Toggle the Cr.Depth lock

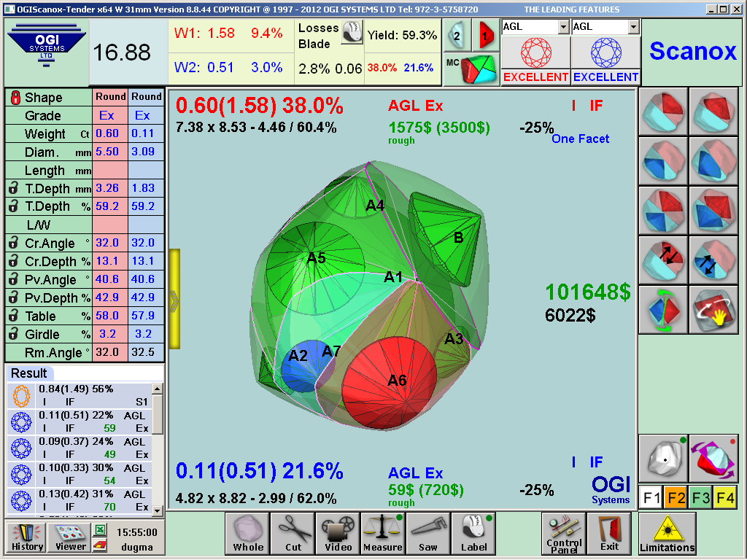tap(14, 262)
